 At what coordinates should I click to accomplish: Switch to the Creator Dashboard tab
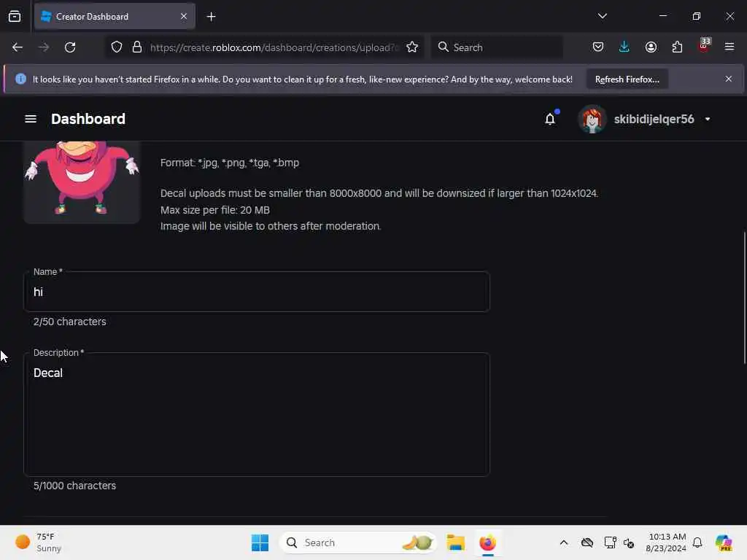115,17
